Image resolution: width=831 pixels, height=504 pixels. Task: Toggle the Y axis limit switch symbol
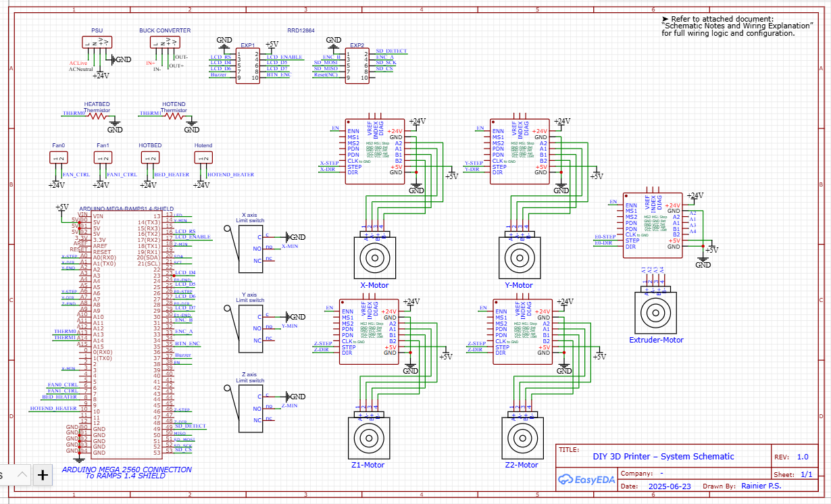(x=249, y=330)
